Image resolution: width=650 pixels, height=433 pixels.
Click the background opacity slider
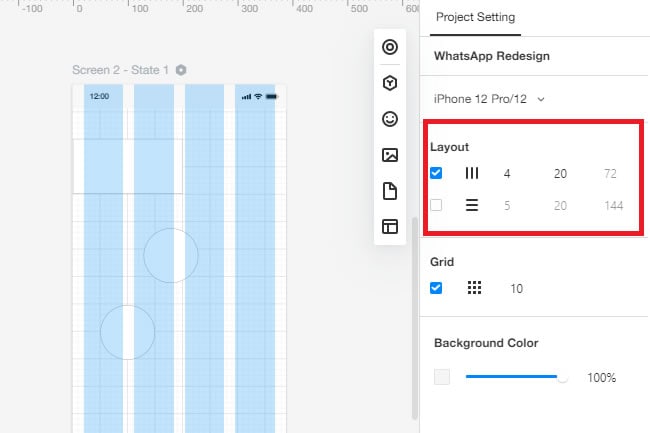click(516, 377)
